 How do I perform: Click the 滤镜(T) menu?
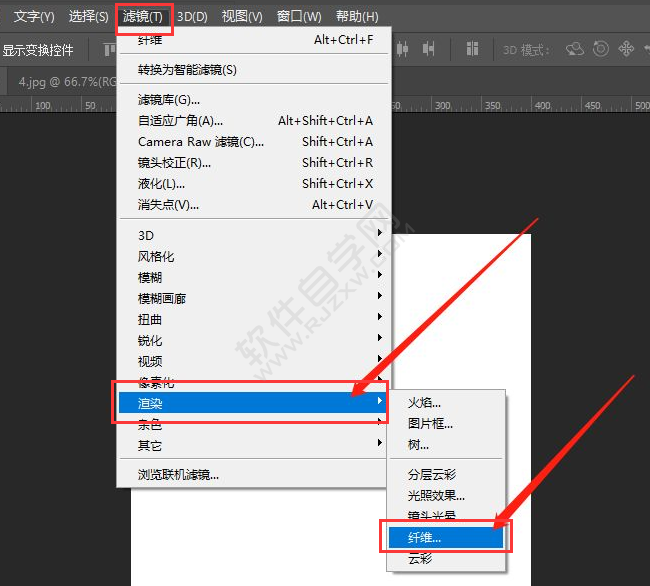pyautogui.click(x=143, y=17)
